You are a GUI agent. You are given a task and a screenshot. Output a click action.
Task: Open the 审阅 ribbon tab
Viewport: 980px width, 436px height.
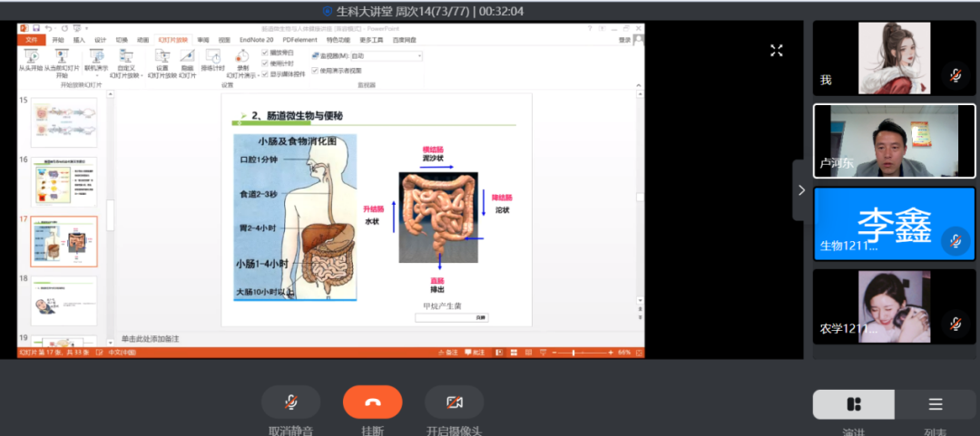tap(202, 40)
